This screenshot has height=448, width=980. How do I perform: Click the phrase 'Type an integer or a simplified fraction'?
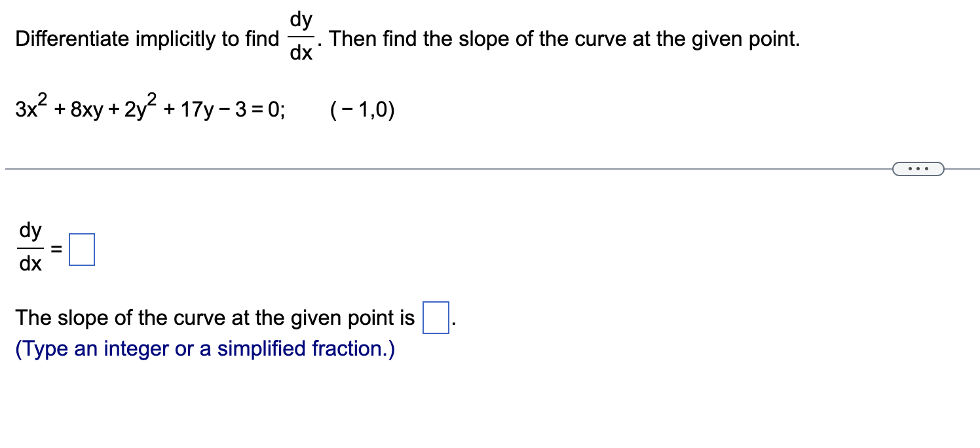tap(204, 348)
